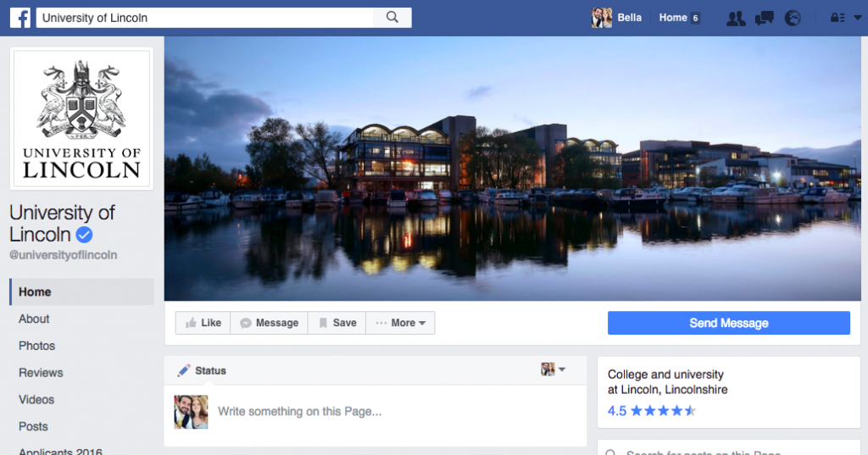Open the University of Lincoln crest profile picture
Screen dimensions: 868x455
[x=81, y=119]
